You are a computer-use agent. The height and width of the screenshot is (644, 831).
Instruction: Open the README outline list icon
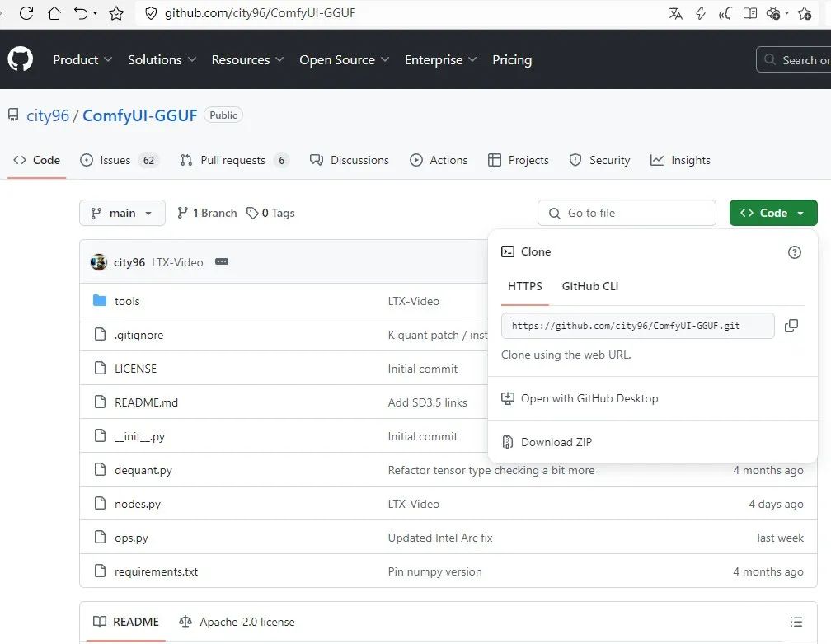796,622
